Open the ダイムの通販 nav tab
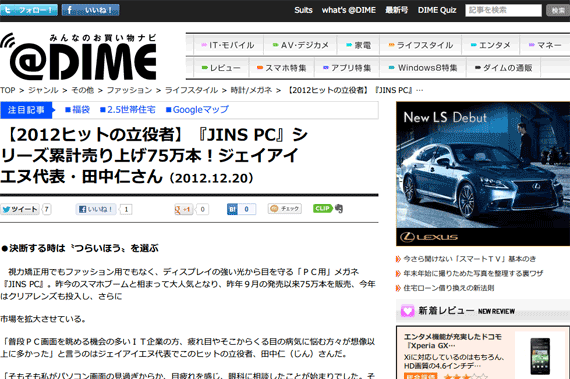The width and height of the screenshot is (570, 379). pos(503,68)
